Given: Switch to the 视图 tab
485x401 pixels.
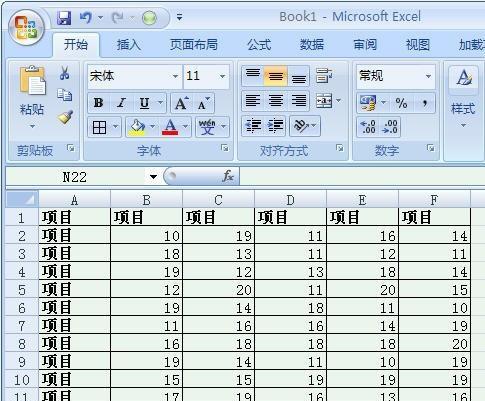Looking at the screenshot, I should (x=417, y=44).
